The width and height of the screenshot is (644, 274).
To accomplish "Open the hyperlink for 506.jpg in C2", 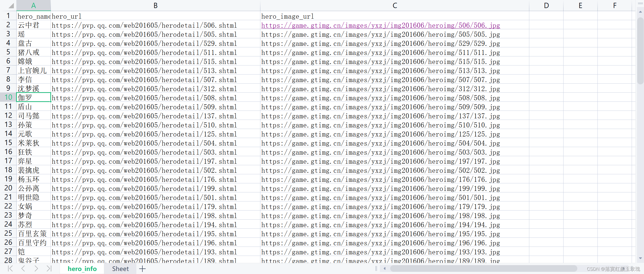I will coord(380,25).
